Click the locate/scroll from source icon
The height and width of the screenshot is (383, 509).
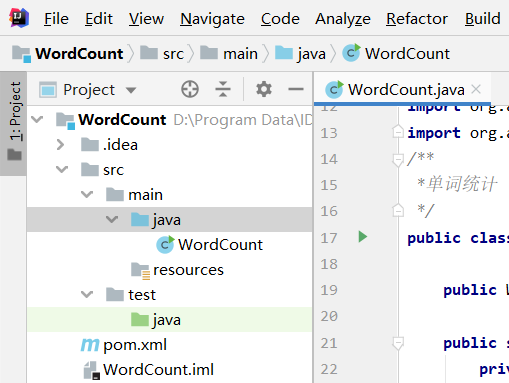click(x=190, y=89)
